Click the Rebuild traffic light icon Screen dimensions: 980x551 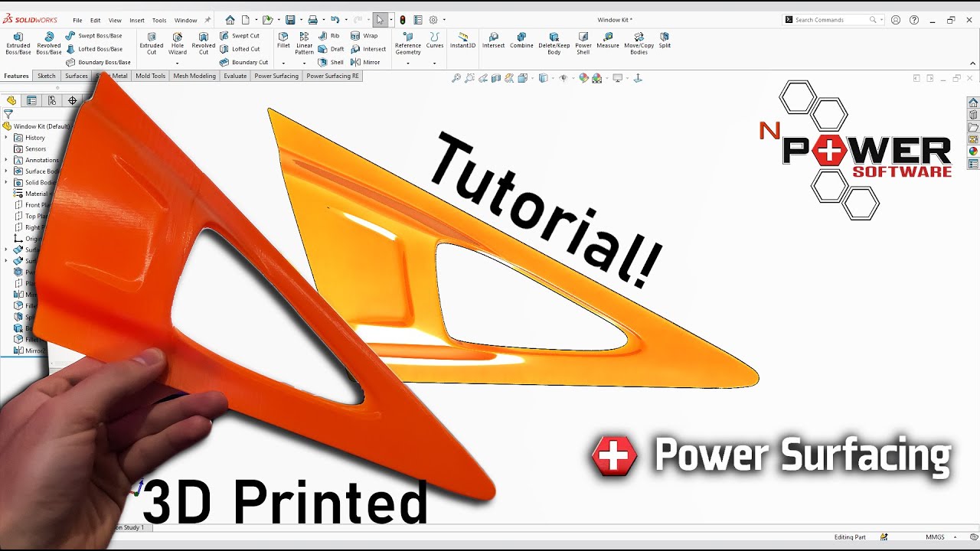(x=403, y=20)
